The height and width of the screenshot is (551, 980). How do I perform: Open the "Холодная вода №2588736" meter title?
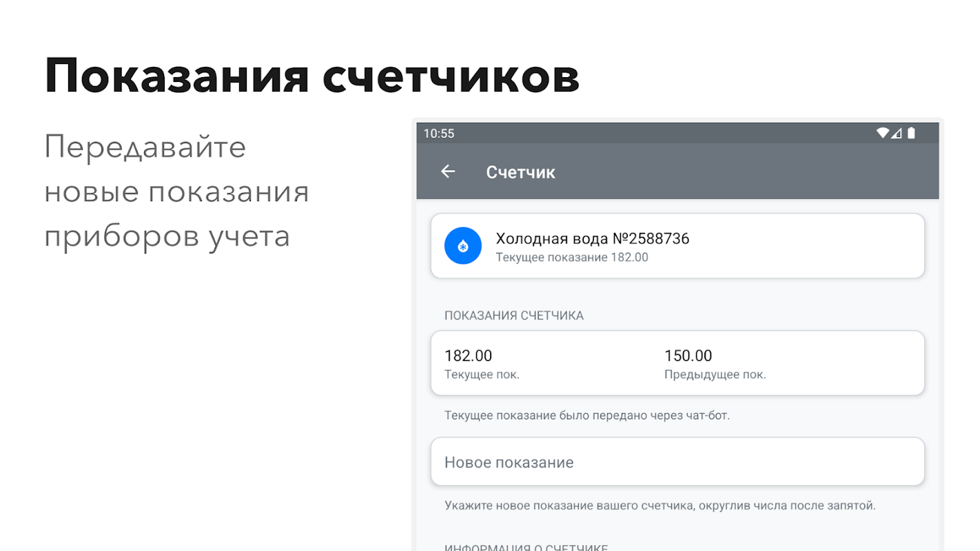click(x=592, y=239)
